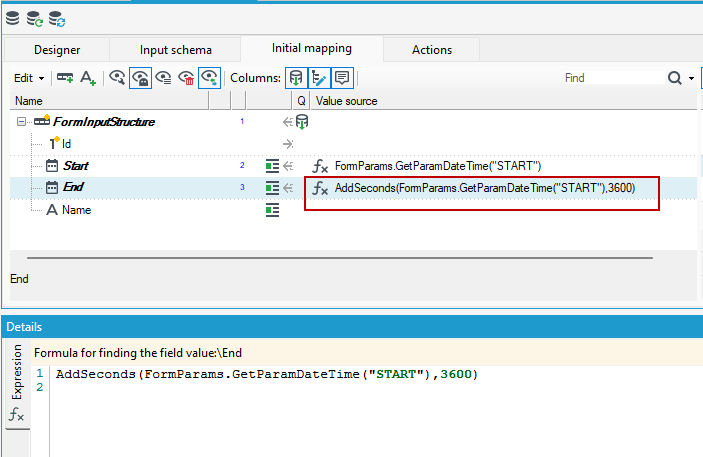Select the Start field row
Viewport: 703px width, 457px height.
353,166
